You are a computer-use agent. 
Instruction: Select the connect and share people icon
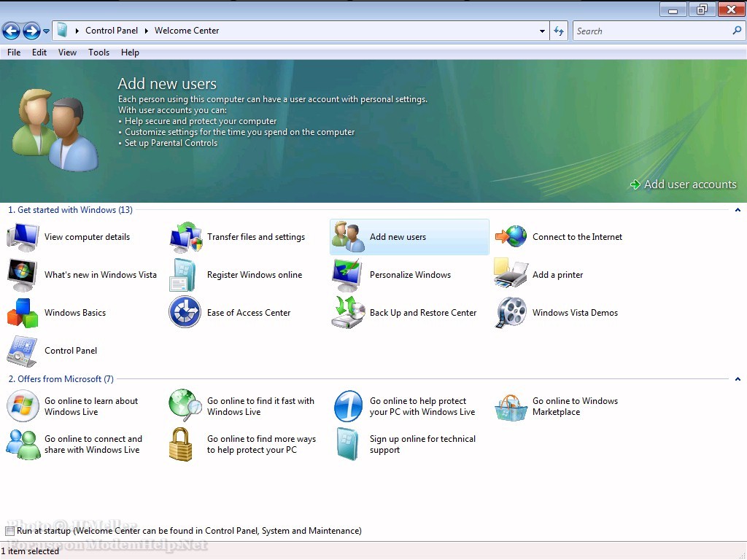pyautogui.click(x=23, y=444)
